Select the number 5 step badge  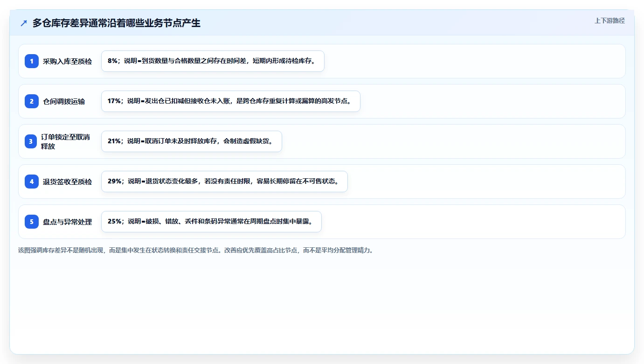tap(32, 222)
